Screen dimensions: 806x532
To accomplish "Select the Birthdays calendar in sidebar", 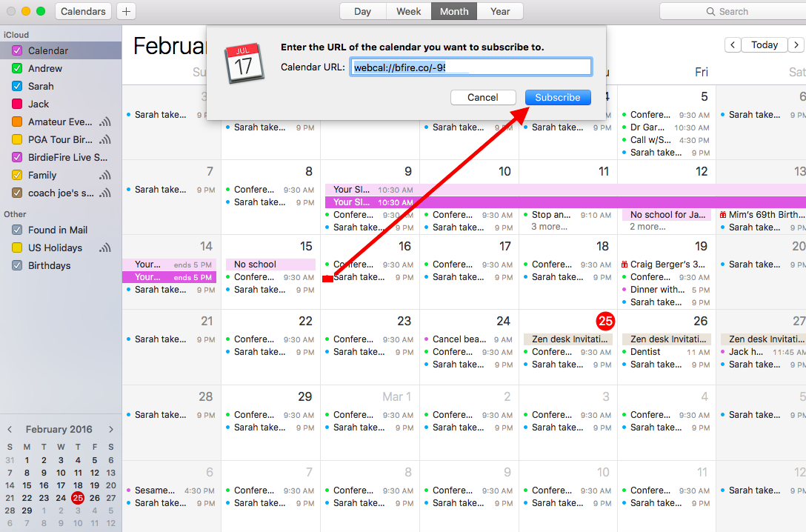I will [50, 265].
